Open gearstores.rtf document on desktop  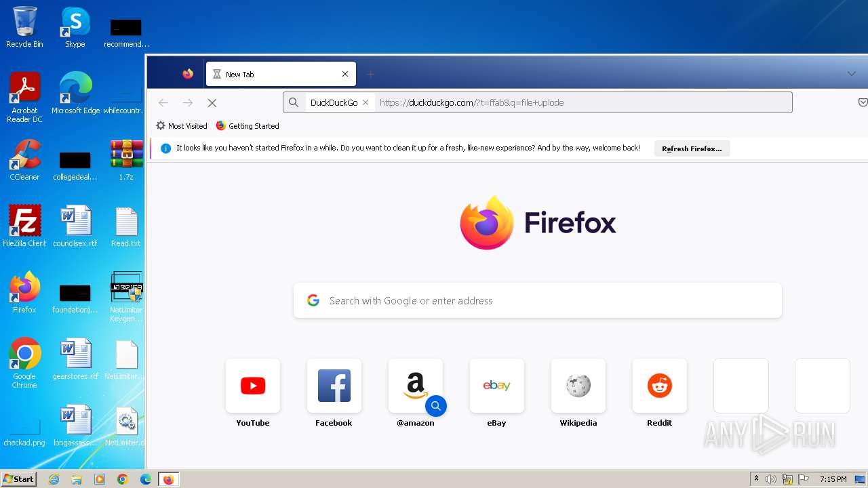pos(75,359)
